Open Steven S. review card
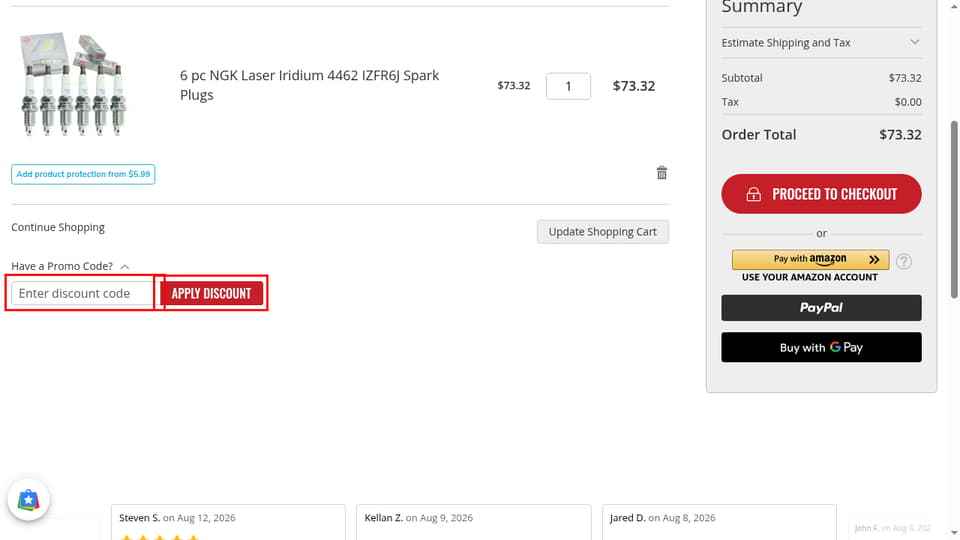This screenshot has height=540, width=960. [228, 522]
